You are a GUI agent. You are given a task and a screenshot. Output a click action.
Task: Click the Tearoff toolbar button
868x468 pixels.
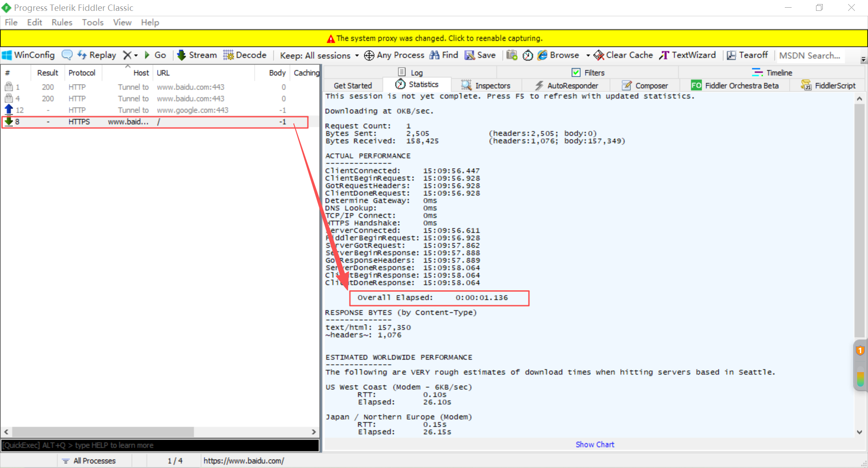point(747,55)
